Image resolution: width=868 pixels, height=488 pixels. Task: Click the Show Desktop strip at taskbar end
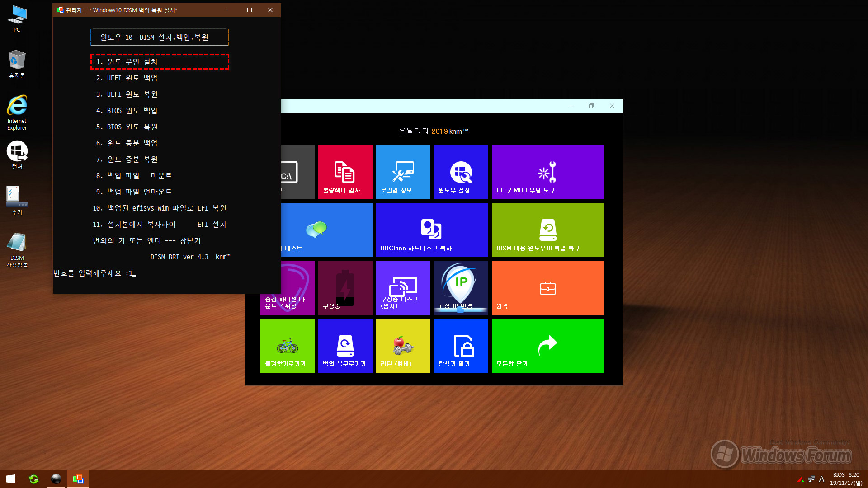866,479
